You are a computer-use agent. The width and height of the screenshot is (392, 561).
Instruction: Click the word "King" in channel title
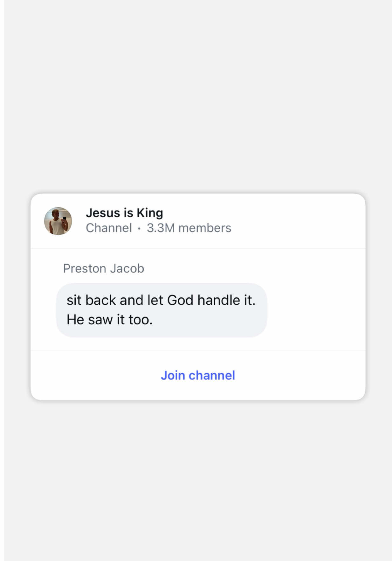[150, 213]
